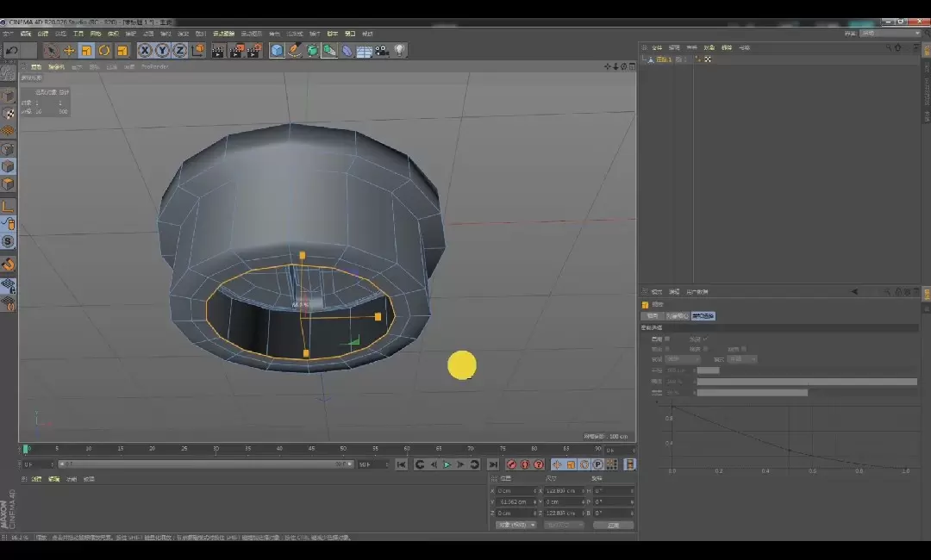Open the object coordinate mode dropdown
Image resolution: width=931 pixels, height=560 pixels.
coord(515,525)
